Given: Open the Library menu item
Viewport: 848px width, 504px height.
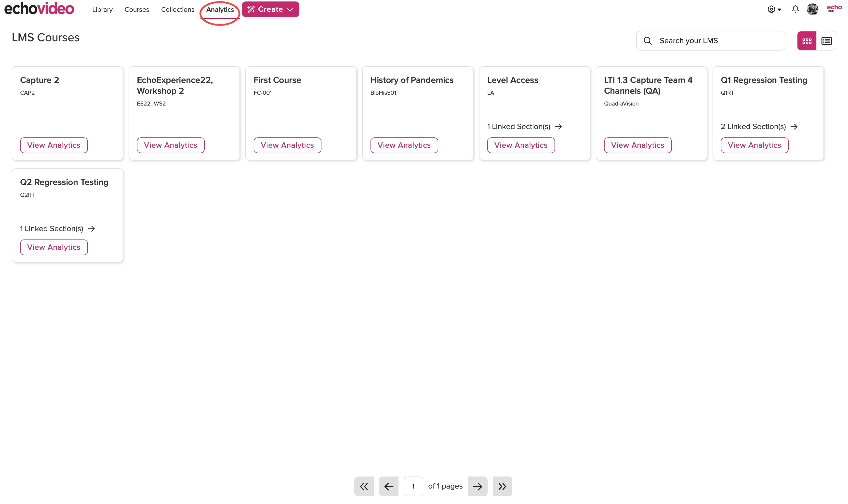Looking at the screenshot, I should [x=102, y=10].
